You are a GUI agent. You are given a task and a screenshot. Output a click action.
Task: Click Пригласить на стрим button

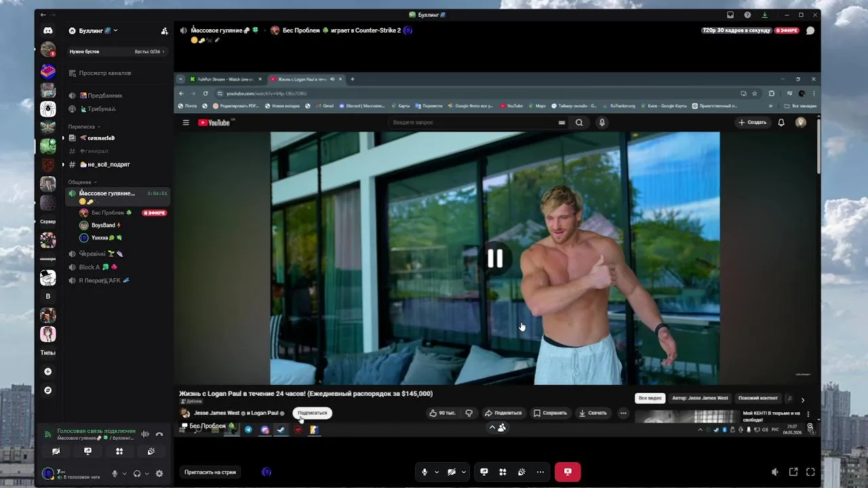coord(210,472)
